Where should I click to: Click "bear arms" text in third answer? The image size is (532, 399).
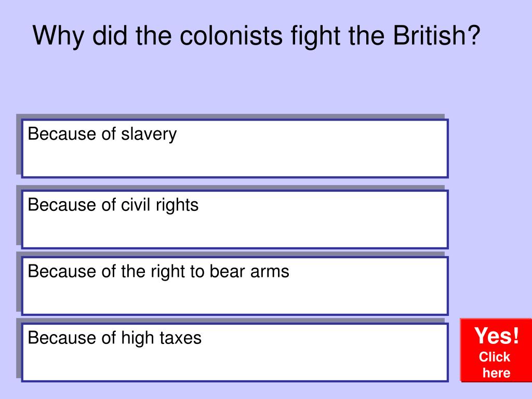pos(249,271)
